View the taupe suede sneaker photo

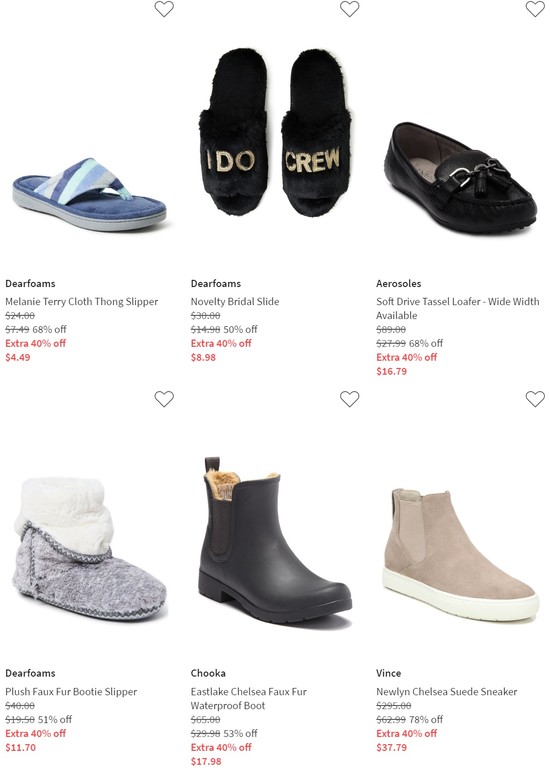pyautogui.click(x=460, y=555)
